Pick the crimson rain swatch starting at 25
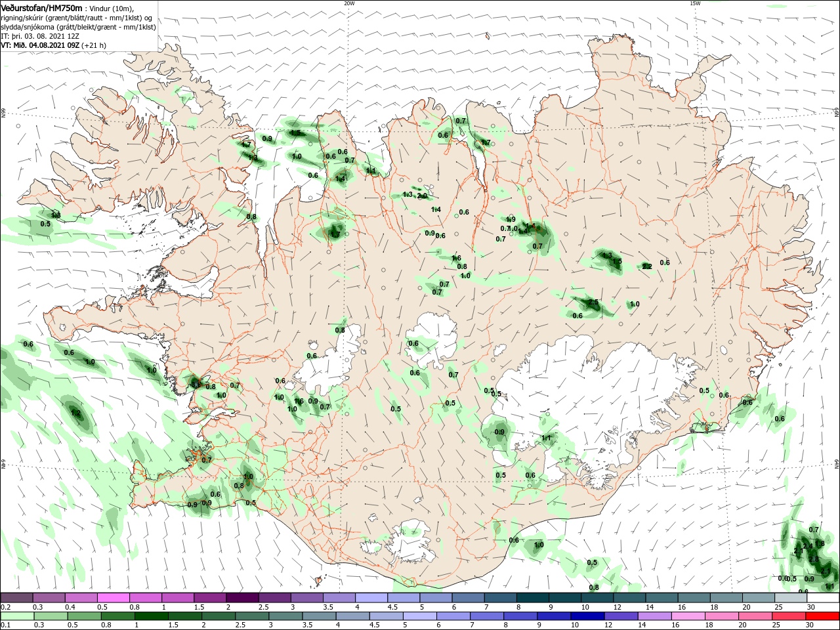Screen dimensions: 840x630 789,616
